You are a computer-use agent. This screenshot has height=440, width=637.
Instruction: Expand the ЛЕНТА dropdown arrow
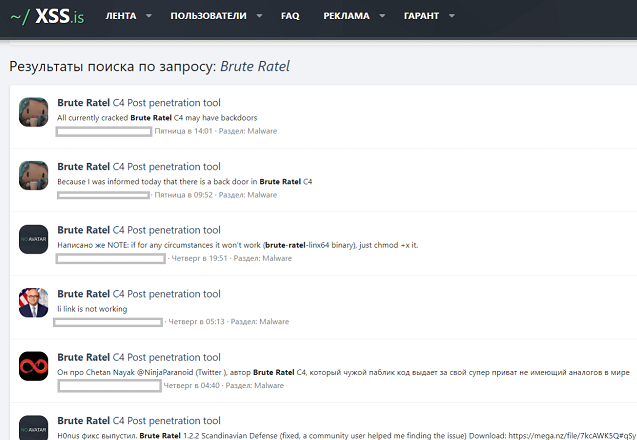coord(149,16)
